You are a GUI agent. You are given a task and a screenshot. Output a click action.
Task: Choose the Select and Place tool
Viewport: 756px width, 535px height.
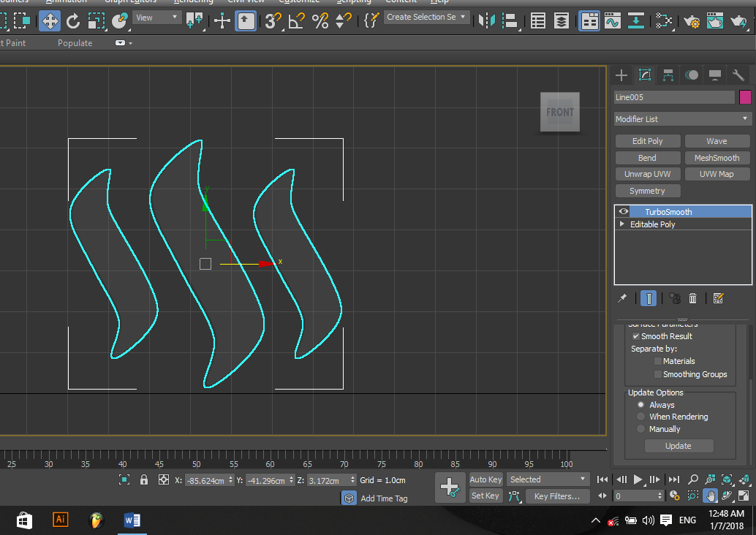click(x=119, y=20)
